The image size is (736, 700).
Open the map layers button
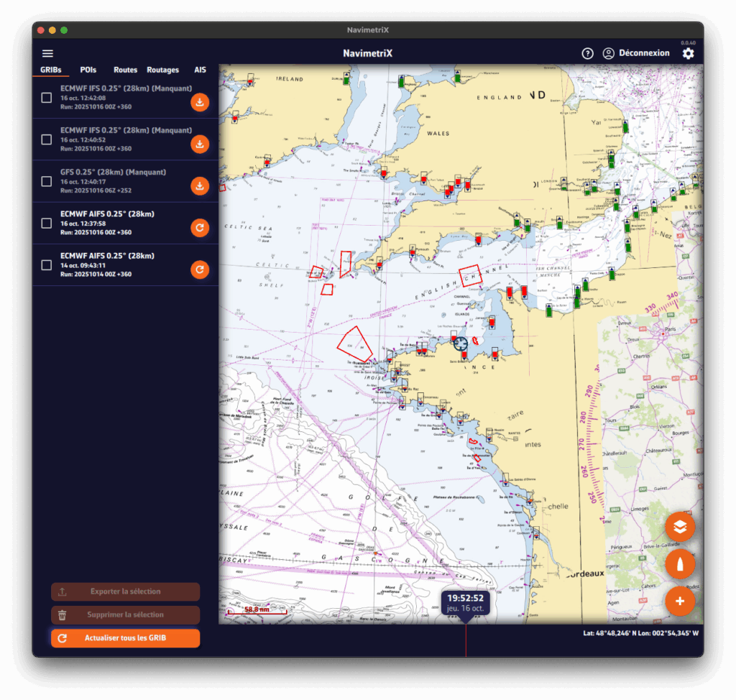(x=680, y=528)
